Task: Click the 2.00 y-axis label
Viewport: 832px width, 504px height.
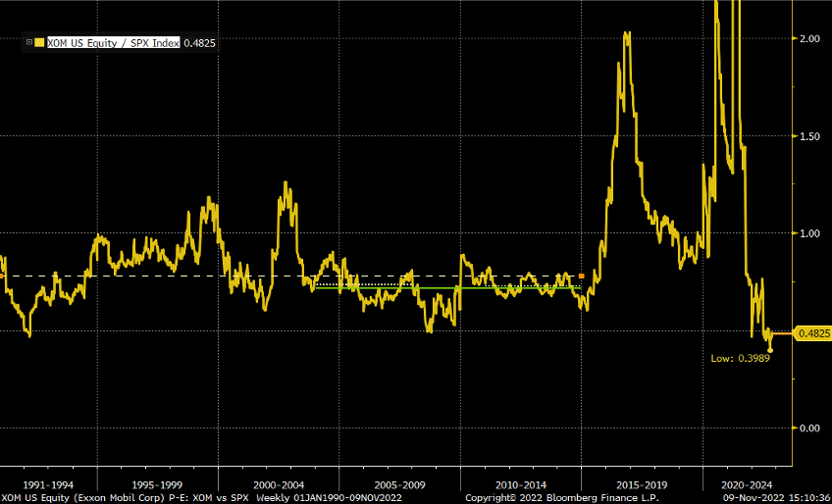Action: tap(809, 38)
